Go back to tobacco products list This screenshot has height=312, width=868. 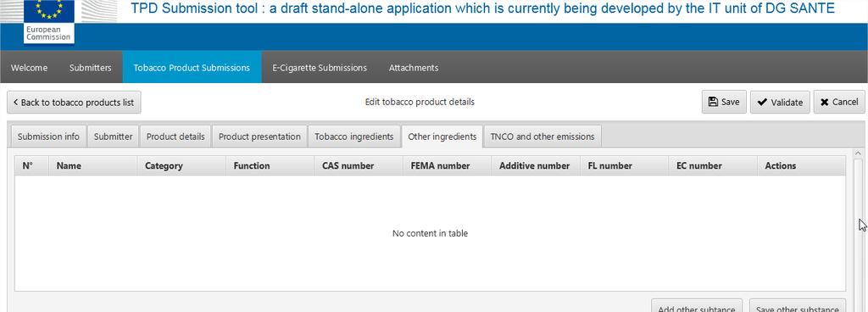[75, 103]
